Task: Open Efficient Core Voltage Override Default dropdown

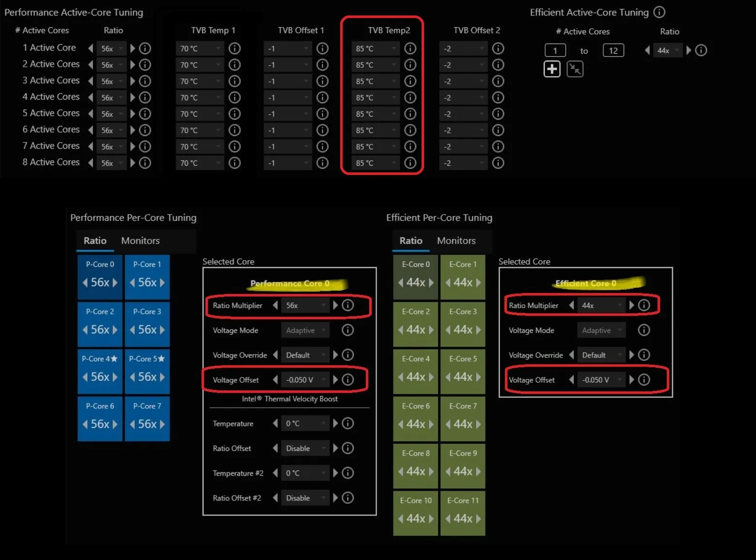Action: click(601, 355)
